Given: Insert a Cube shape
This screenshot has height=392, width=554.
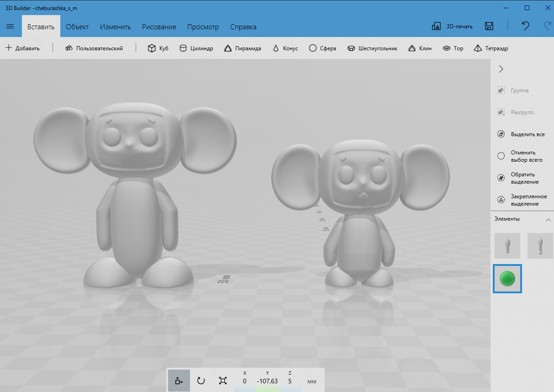Looking at the screenshot, I should [x=158, y=48].
